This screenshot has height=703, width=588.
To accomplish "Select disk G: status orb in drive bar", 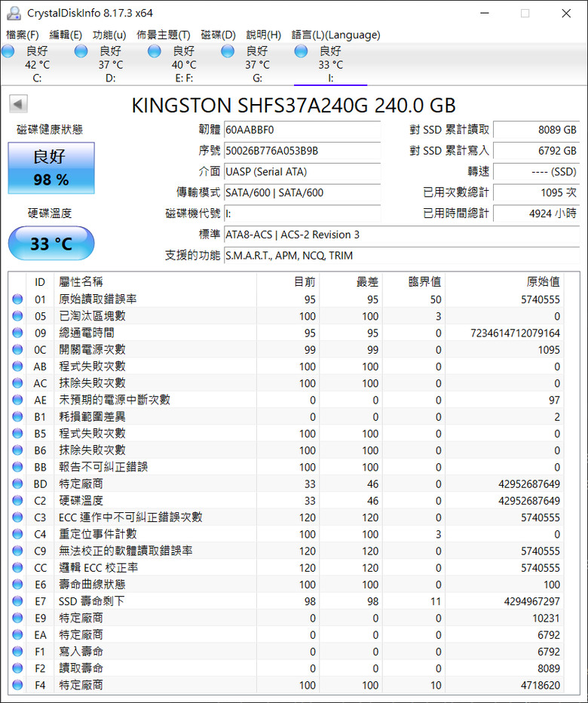I will pyautogui.click(x=228, y=51).
